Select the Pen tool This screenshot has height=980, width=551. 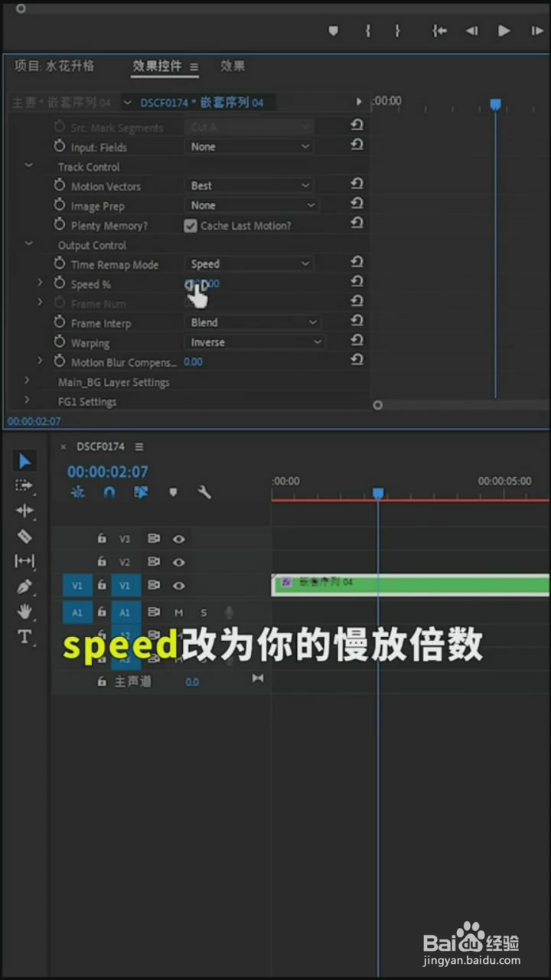[x=24, y=586]
